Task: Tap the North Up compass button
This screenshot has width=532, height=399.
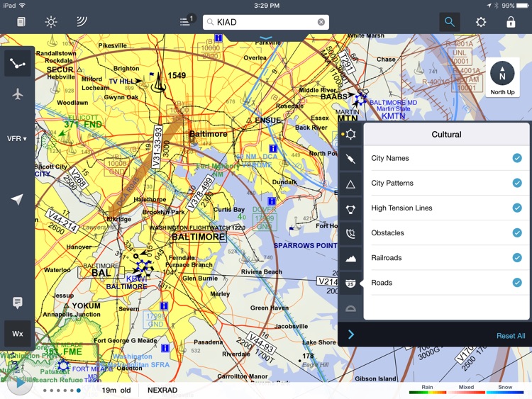Action: [502, 78]
